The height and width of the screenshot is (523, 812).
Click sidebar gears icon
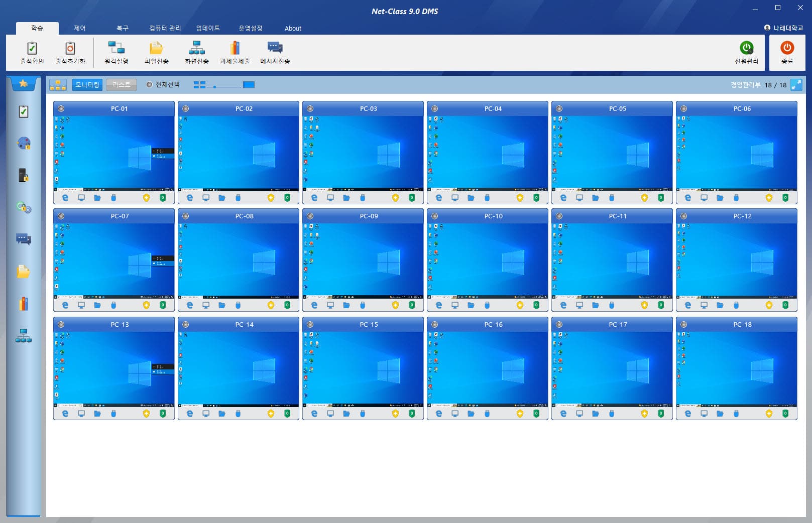[x=24, y=207]
